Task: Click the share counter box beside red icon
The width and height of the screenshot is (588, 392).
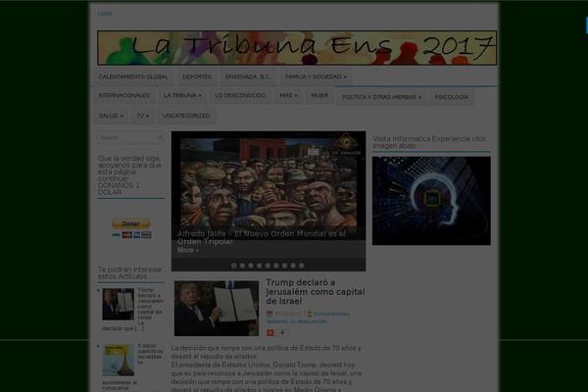Action: click(283, 333)
